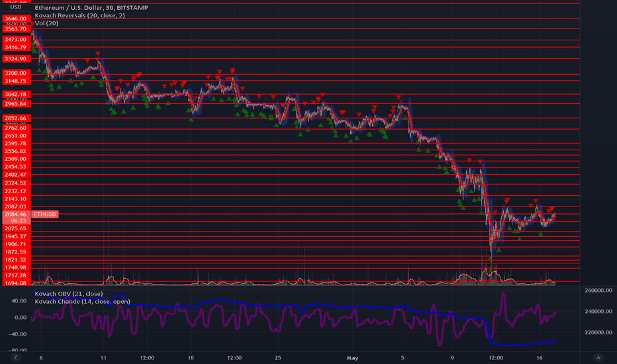Select the 2232.12 price level label
This screenshot has height=364, width=617.
click(x=16, y=191)
